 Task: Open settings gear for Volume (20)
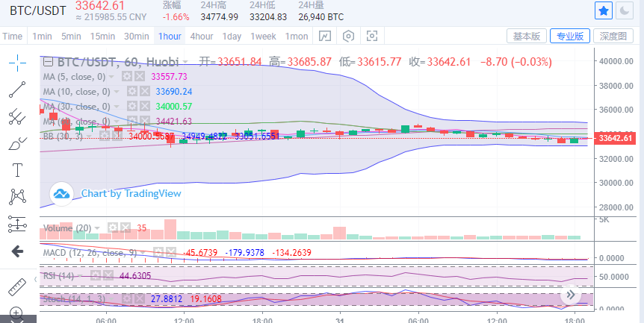(113, 228)
